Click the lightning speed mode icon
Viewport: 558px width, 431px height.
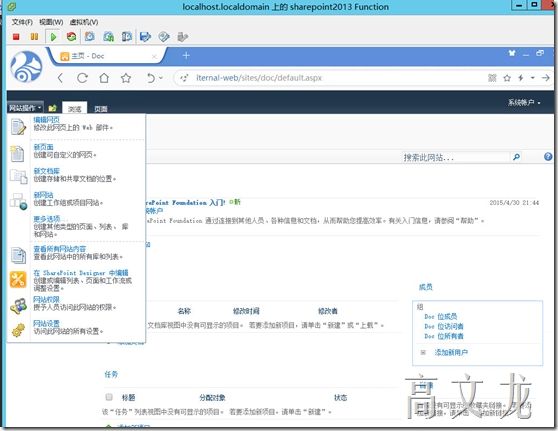521,78
